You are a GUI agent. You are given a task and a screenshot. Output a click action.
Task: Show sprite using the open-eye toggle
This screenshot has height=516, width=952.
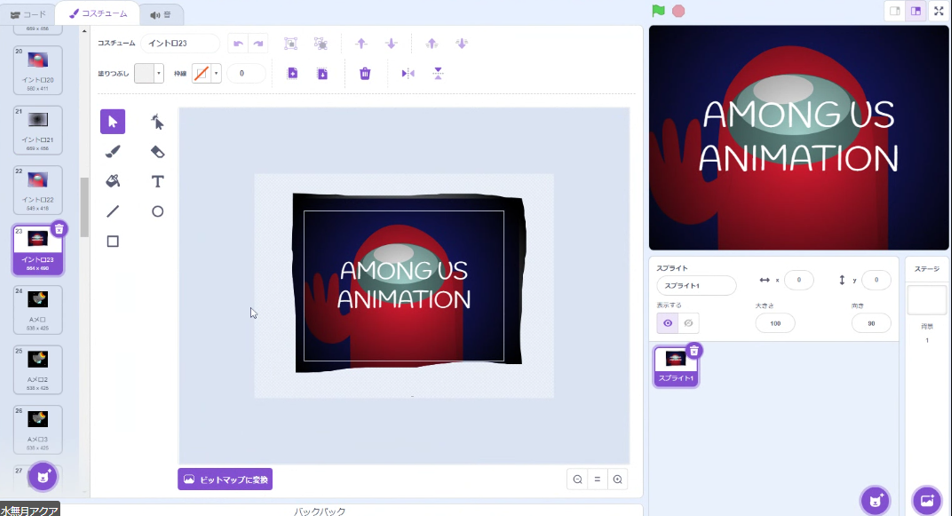pos(668,323)
